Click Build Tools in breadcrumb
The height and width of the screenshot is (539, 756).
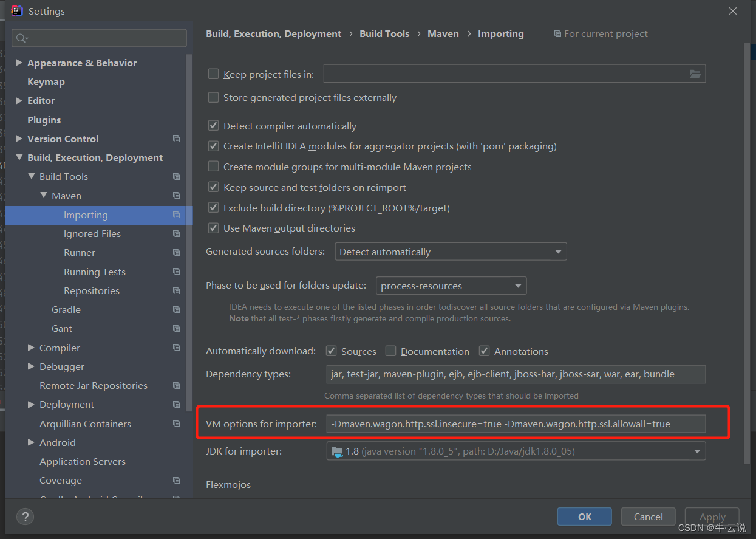[384, 34]
